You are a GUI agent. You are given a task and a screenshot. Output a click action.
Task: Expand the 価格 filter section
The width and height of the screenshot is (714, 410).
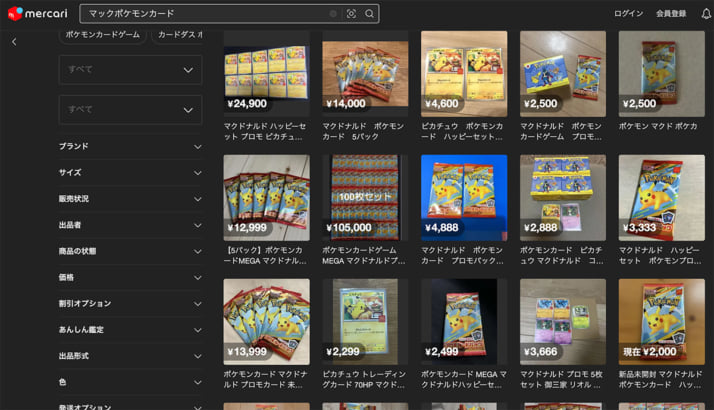pyautogui.click(x=130, y=277)
